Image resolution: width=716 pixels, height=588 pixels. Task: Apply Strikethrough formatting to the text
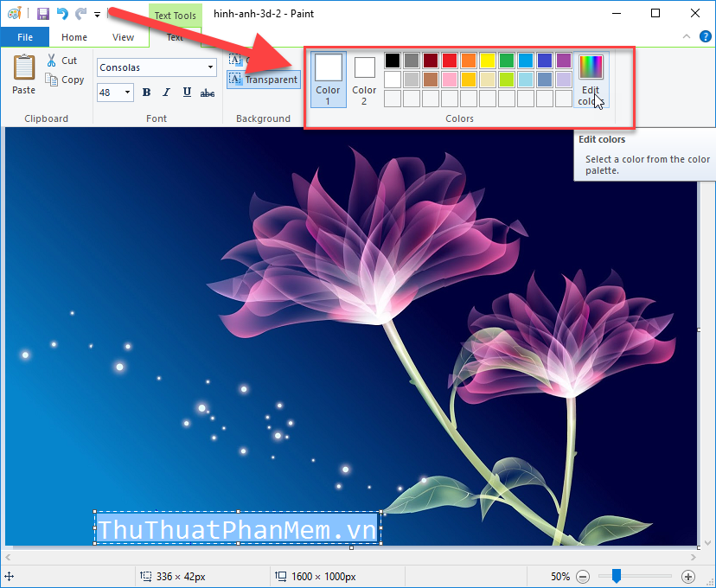(208, 92)
